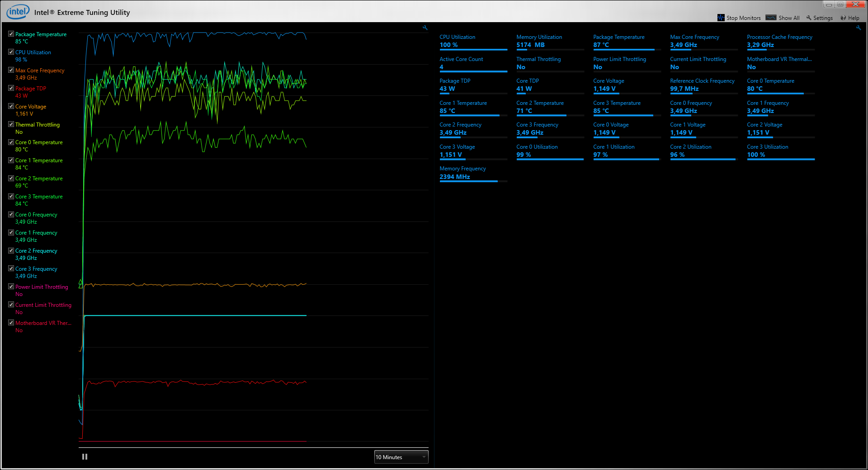The height and width of the screenshot is (470, 868).
Task: Select Memory Utilization 5174 MB tile
Action: (x=550, y=42)
